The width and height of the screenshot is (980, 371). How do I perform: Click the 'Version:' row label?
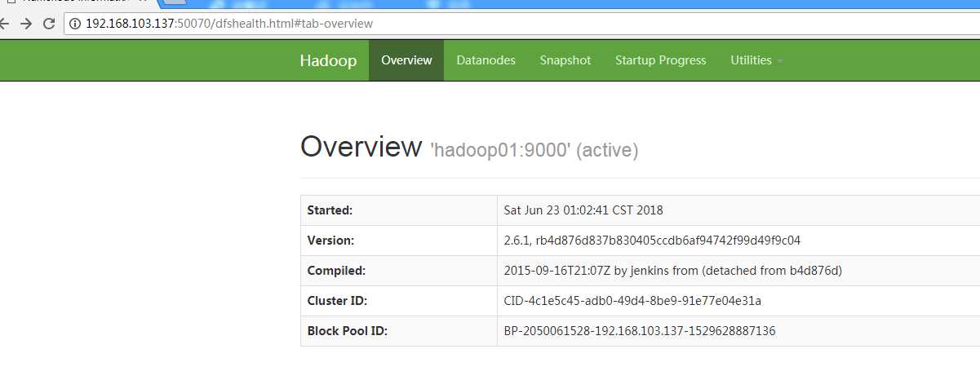pos(330,241)
